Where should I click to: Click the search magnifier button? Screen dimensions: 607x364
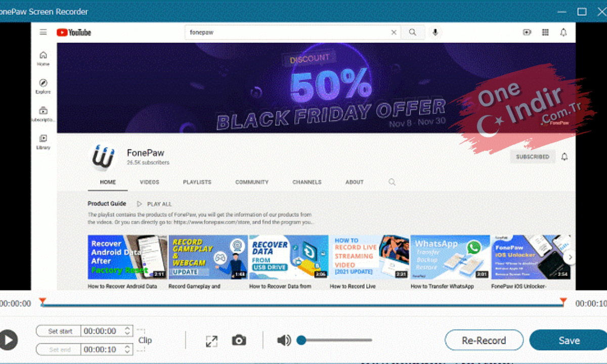pyautogui.click(x=413, y=32)
